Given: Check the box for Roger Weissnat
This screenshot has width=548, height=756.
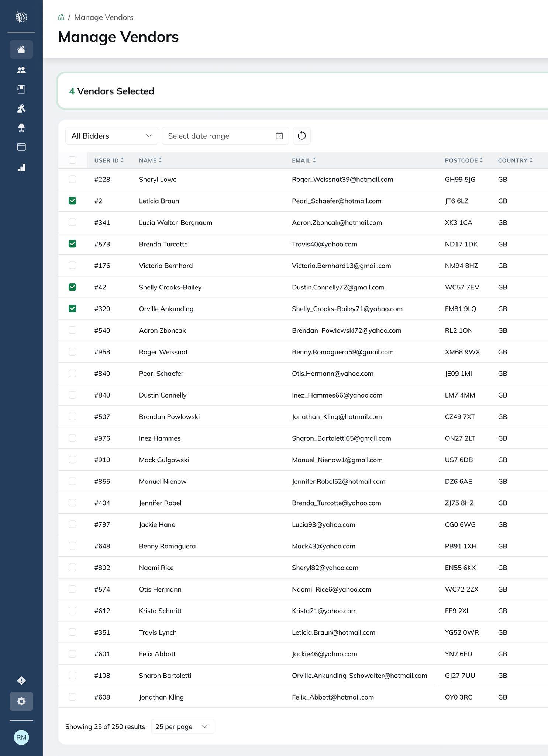Looking at the screenshot, I should pos(72,352).
